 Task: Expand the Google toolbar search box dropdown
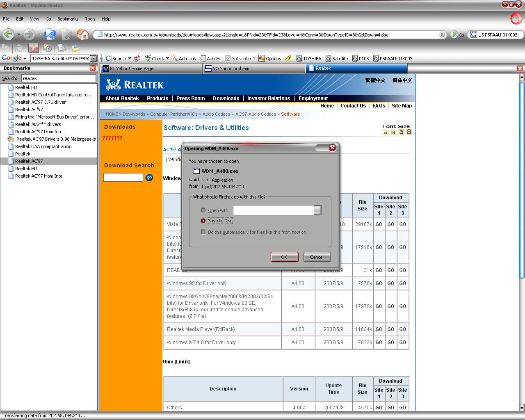click(94, 58)
